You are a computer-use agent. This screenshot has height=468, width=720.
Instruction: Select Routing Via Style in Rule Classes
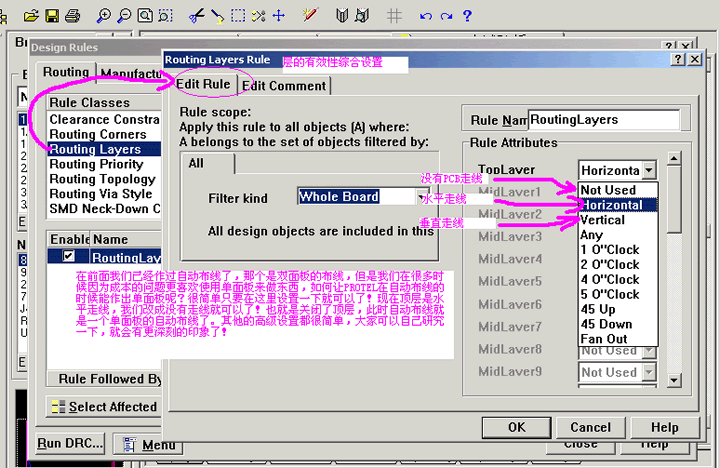(x=104, y=194)
